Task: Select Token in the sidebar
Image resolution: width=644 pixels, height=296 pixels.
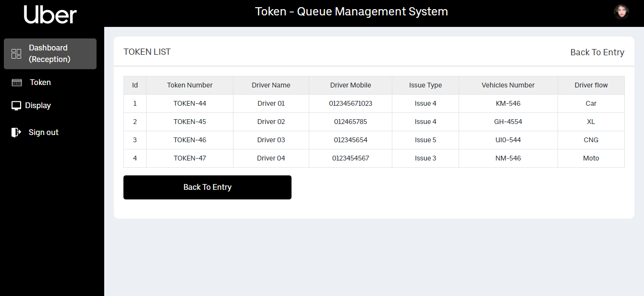Action: click(x=40, y=83)
